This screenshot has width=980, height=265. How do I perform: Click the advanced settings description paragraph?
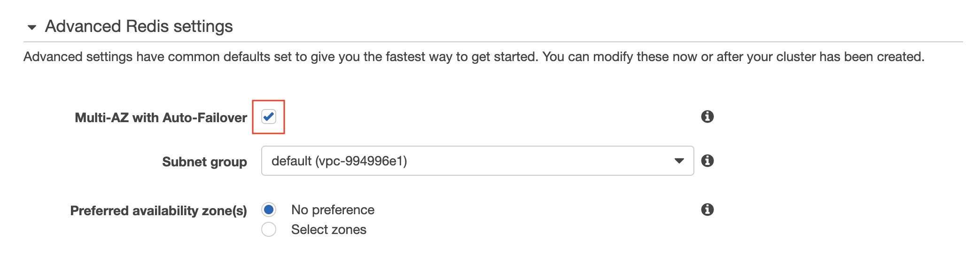click(x=474, y=57)
